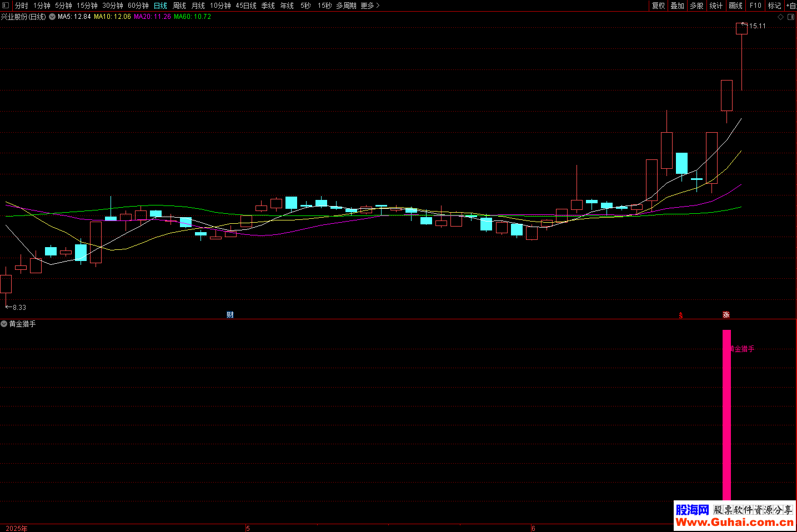Select the 30分钟 period
The image size is (797, 532).
113,6
